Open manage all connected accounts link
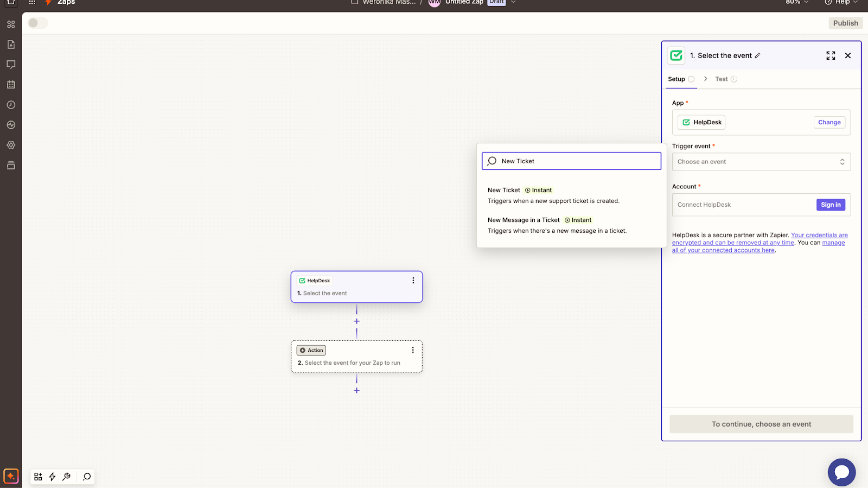Screen dimensions: 868x488 758,246
